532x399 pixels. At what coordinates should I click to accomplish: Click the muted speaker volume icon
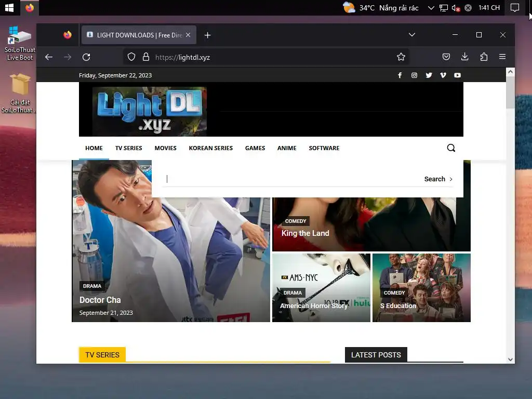[x=456, y=7]
